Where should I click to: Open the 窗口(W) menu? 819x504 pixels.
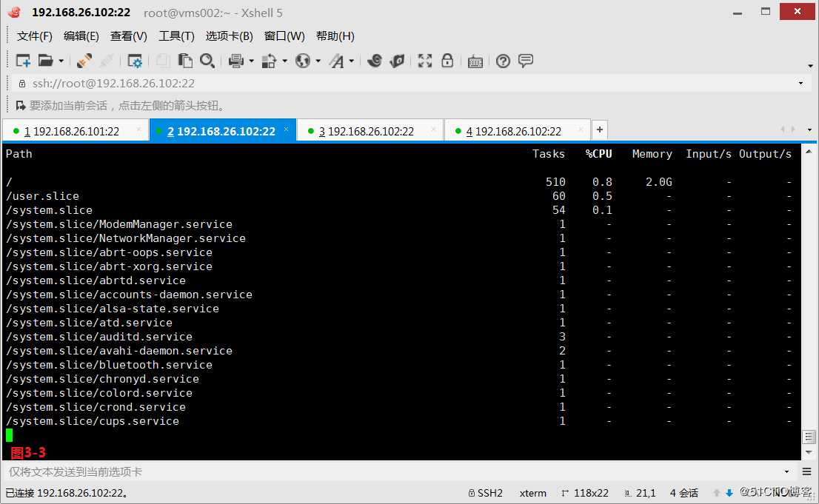pos(284,36)
